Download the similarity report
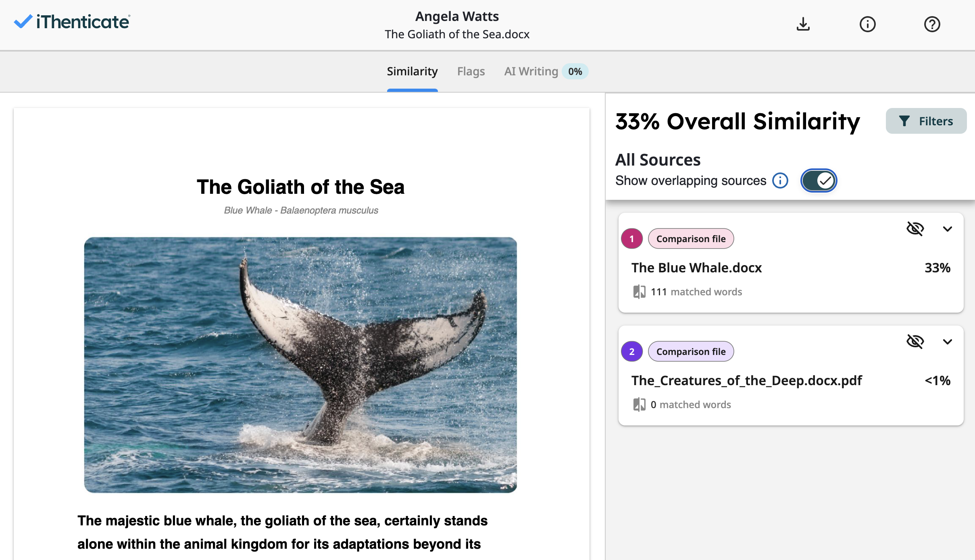The image size is (975, 560). pos(803,24)
